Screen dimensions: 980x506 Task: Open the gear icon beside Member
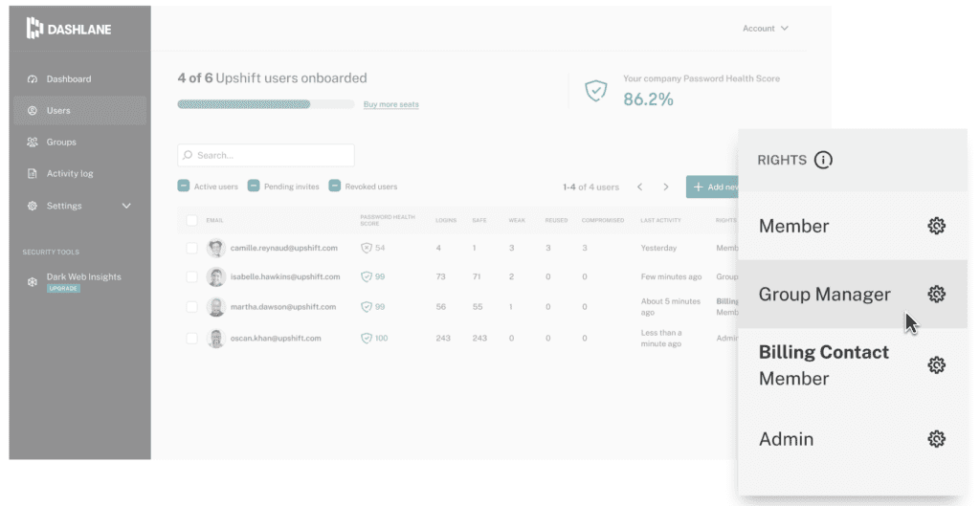pos(937,226)
